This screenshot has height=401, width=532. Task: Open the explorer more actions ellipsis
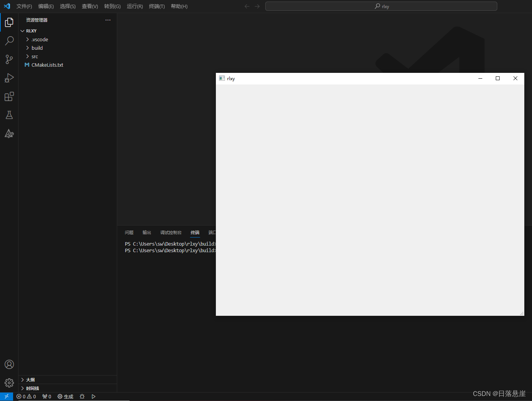pos(108,20)
